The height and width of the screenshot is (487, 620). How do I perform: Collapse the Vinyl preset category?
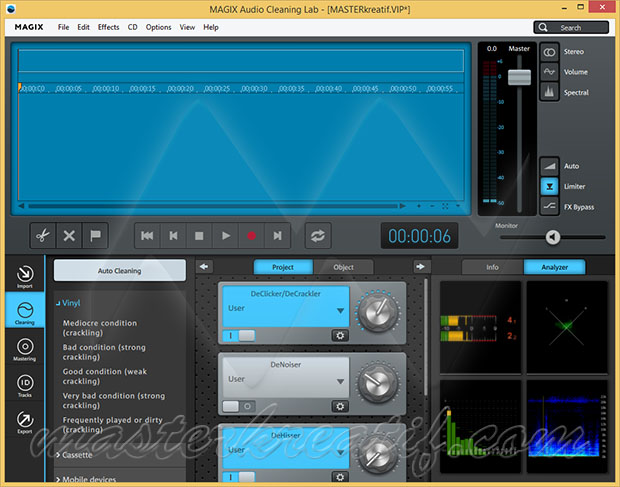point(68,303)
